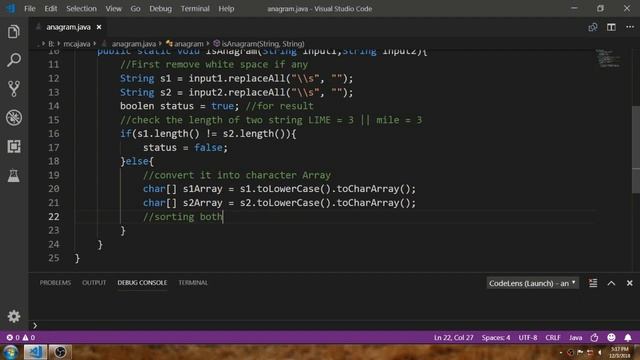Select Java language mode in status bar
This screenshot has width=640, height=360.
tap(576, 338)
